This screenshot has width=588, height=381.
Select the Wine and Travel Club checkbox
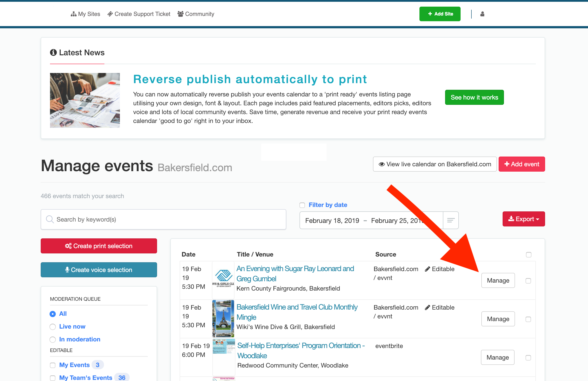click(x=528, y=319)
